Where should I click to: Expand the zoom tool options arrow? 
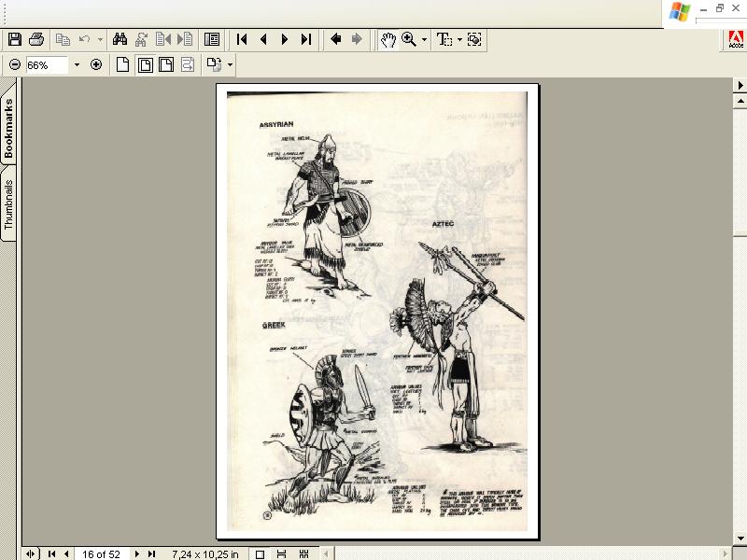(x=424, y=40)
